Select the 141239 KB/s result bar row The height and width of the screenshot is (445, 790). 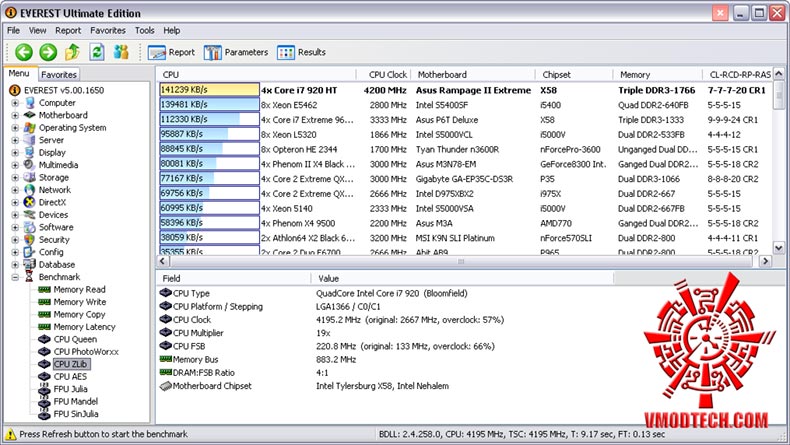(x=209, y=89)
